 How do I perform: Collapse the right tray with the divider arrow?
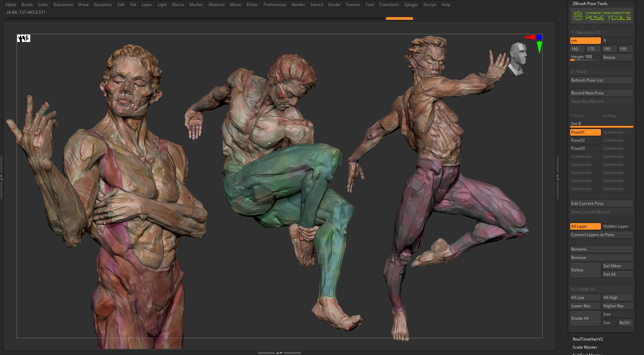click(x=558, y=177)
